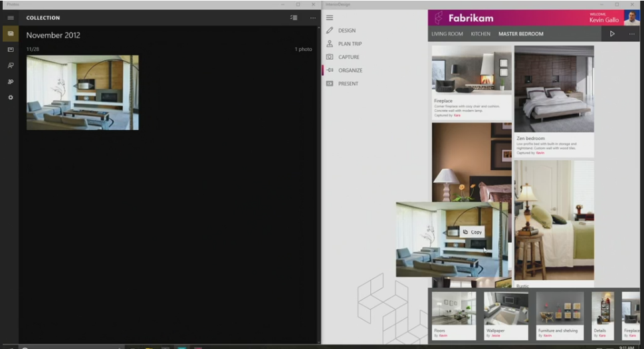Click the Fabrikam brand title
Image resolution: width=644 pixels, height=349 pixels.
(x=471, y=18)
